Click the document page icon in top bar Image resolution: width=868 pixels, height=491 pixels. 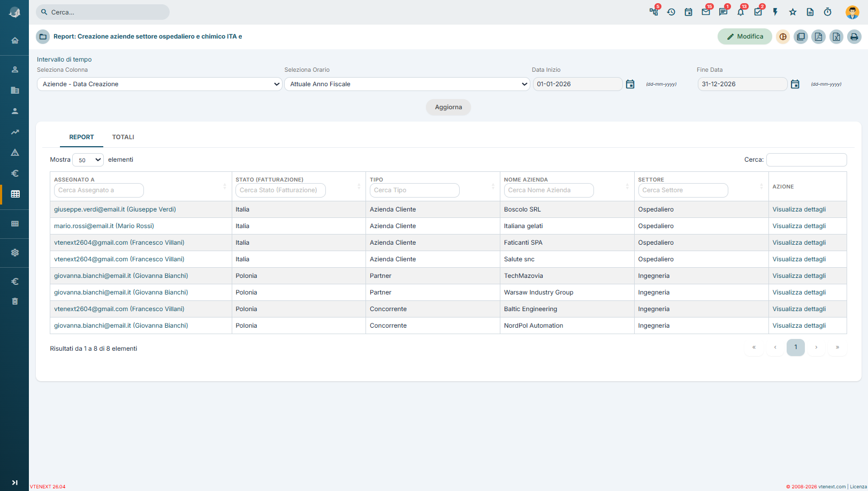pyautogui.click(x=810, y=12)
